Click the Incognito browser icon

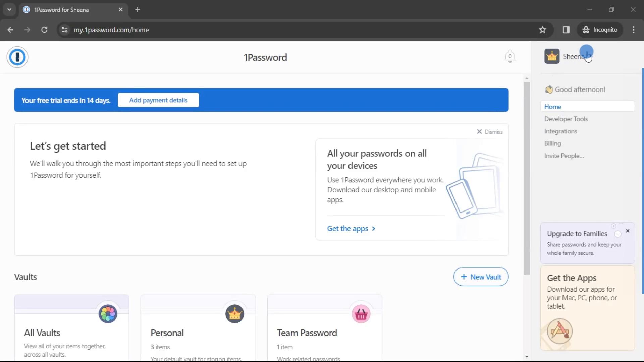click(x=585, y=29)
